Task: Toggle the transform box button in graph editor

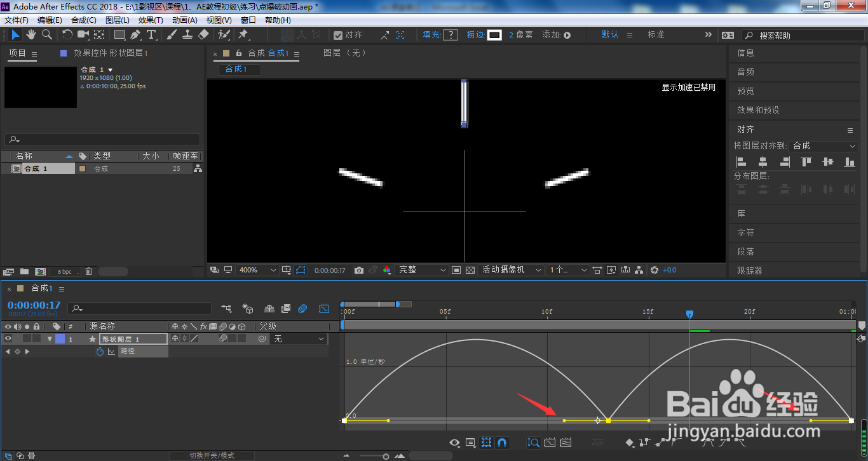Action: 486,443
